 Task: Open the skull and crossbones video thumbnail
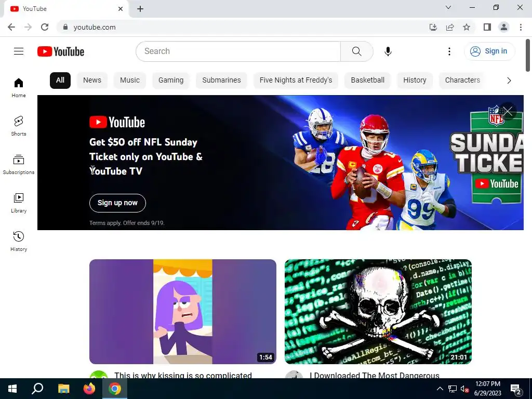pos(378,312)
